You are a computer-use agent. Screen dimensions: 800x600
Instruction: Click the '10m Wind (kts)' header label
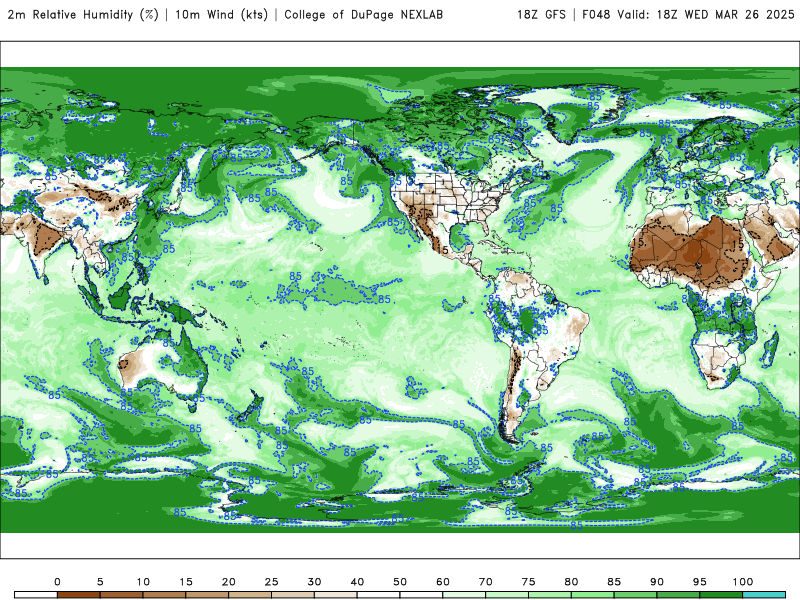[221, 15]
